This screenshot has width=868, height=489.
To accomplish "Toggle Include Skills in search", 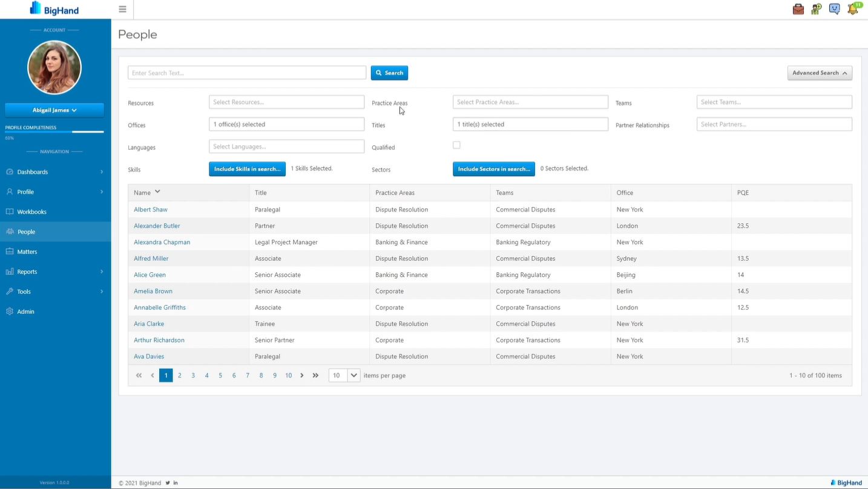I will 246,169.
